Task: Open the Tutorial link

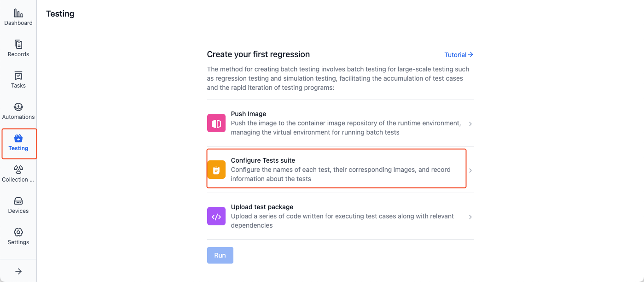Action: click(x=459, y=55)
